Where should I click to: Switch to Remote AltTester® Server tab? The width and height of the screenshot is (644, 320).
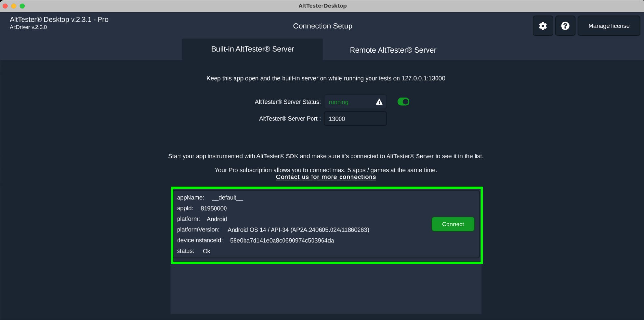[393, 50]
